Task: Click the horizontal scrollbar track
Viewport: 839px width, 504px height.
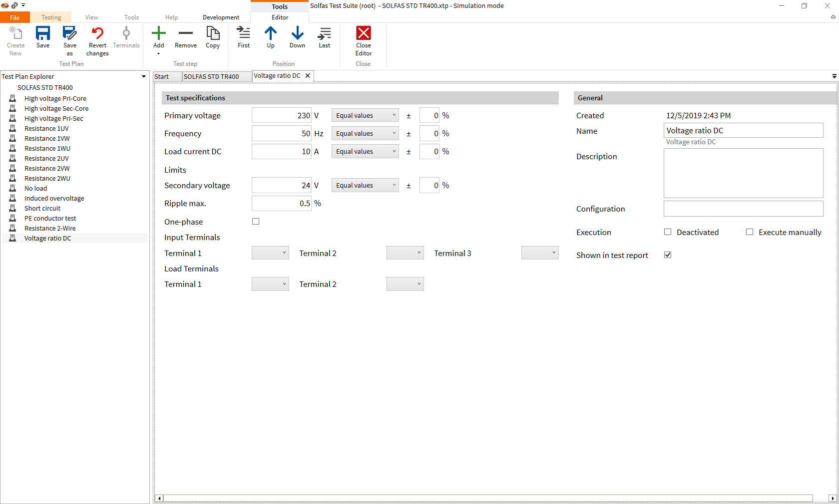Action: 488,498
